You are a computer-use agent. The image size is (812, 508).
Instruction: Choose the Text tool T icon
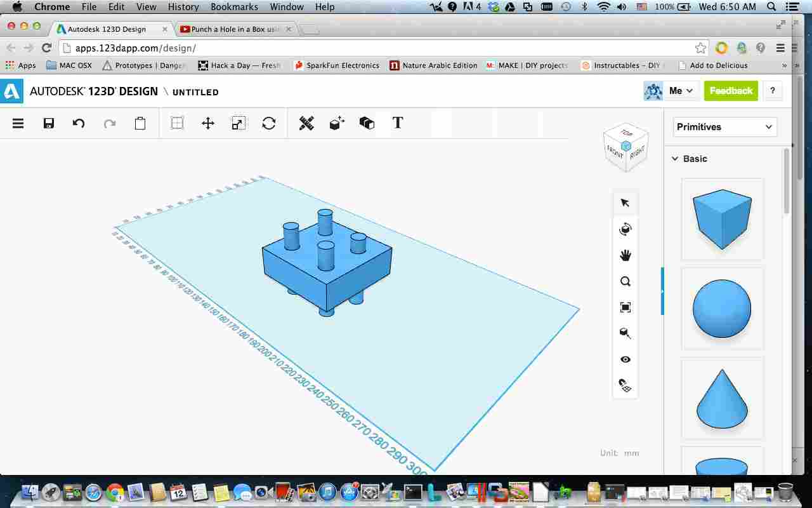(398, 123)
